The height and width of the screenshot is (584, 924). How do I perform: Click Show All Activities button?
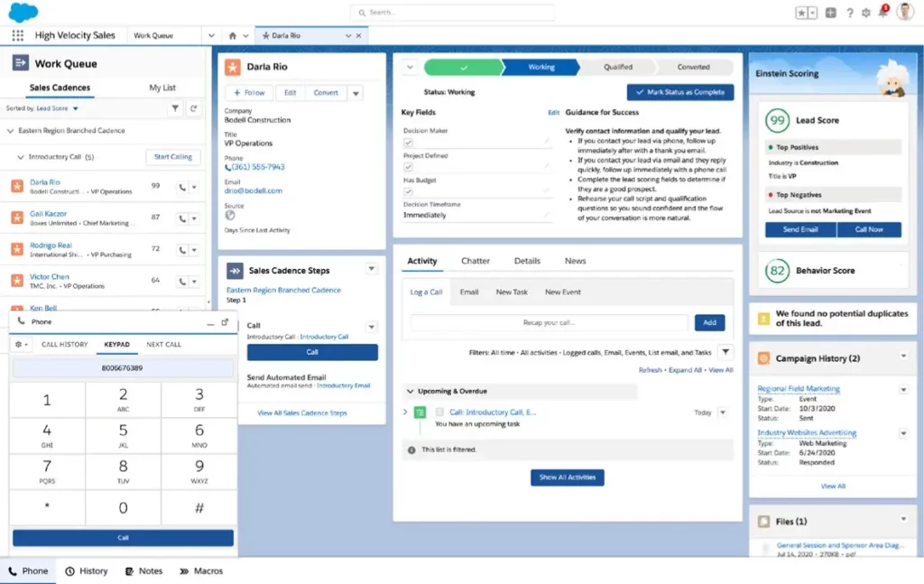click(x=567, y=477)
